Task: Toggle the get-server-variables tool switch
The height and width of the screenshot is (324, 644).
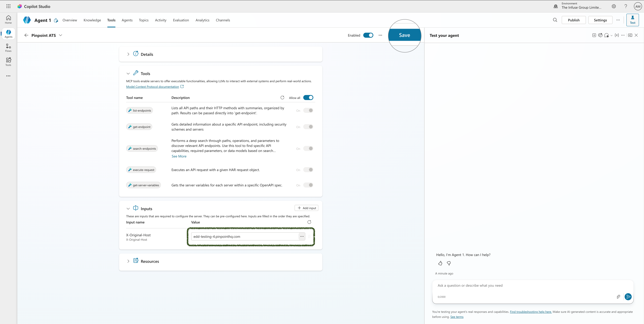Action: tap(308, 185)
